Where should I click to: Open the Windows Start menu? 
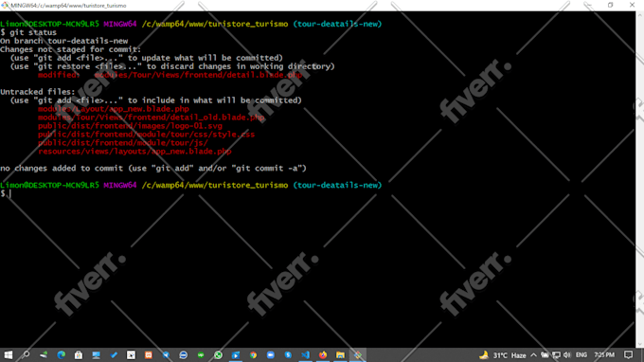(9, 354)
